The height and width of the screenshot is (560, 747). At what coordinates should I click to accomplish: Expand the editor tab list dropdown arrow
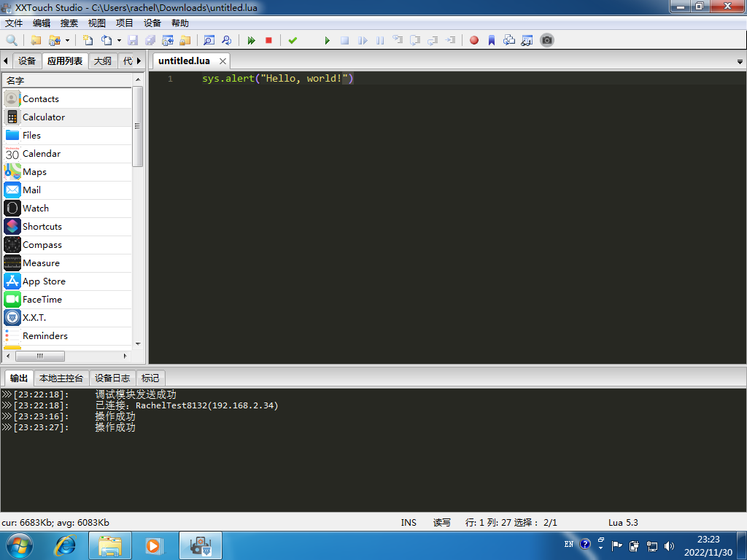click(x=740, y=62)
